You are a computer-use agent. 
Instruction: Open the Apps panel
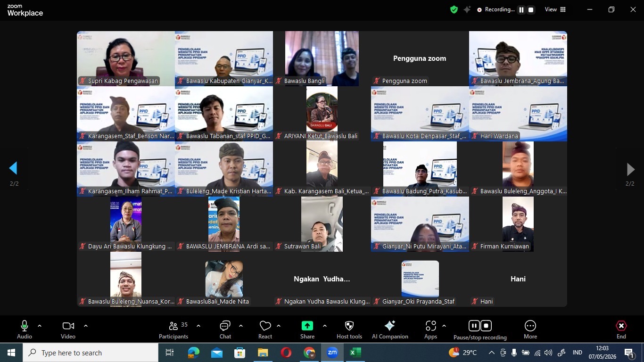point(430,329)
